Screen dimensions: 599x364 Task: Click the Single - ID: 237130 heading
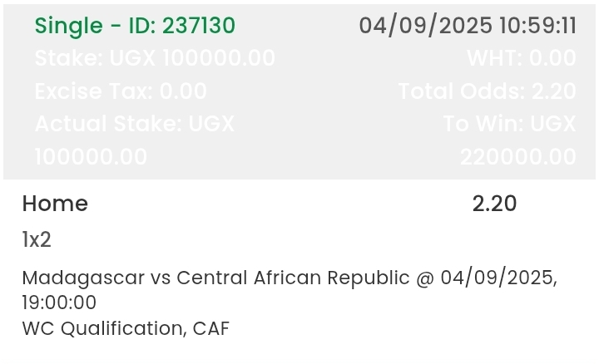[x=135, y=26]
